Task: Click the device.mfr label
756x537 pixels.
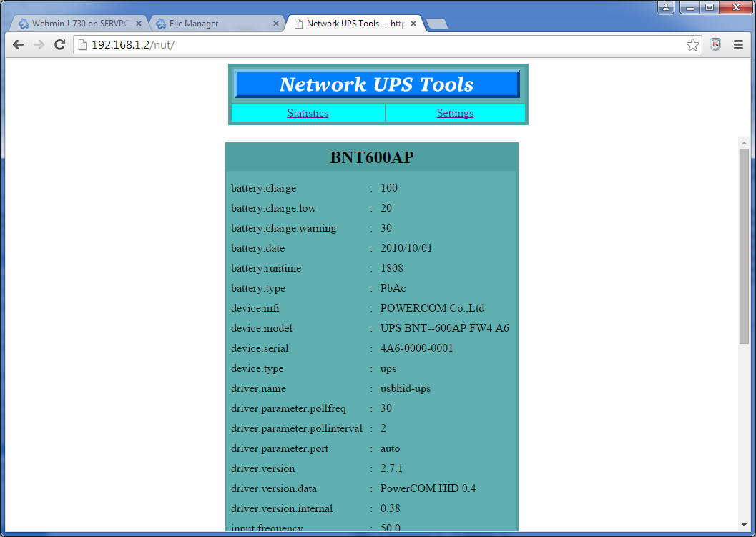Action: pos(255,308)
